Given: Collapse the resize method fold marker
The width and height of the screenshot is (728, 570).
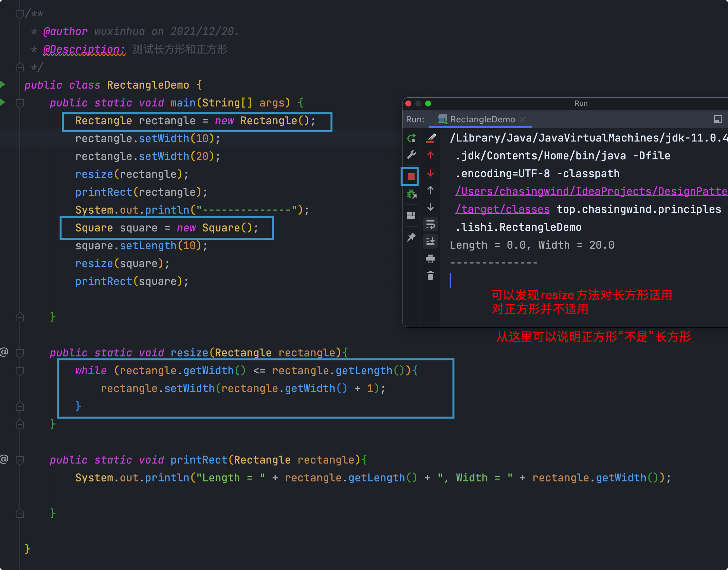Looking at the screenshot, I should (20, 353).
